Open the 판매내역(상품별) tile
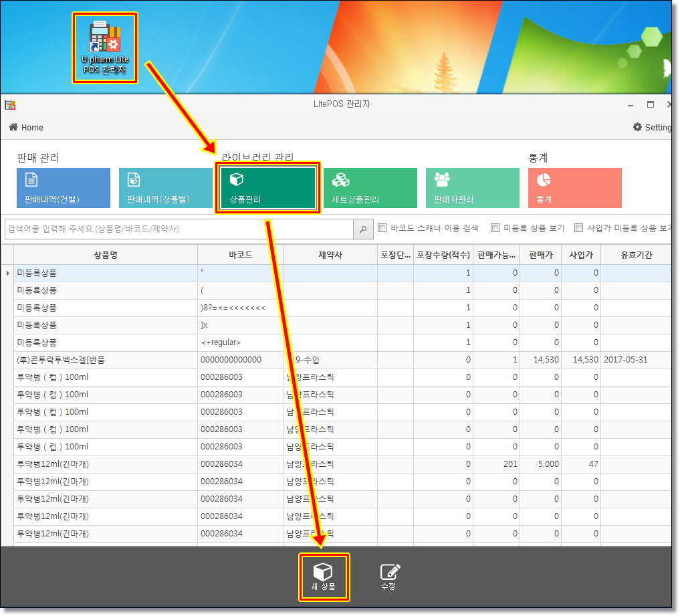This screenshot has width=680, height=616. coord(166,188)
